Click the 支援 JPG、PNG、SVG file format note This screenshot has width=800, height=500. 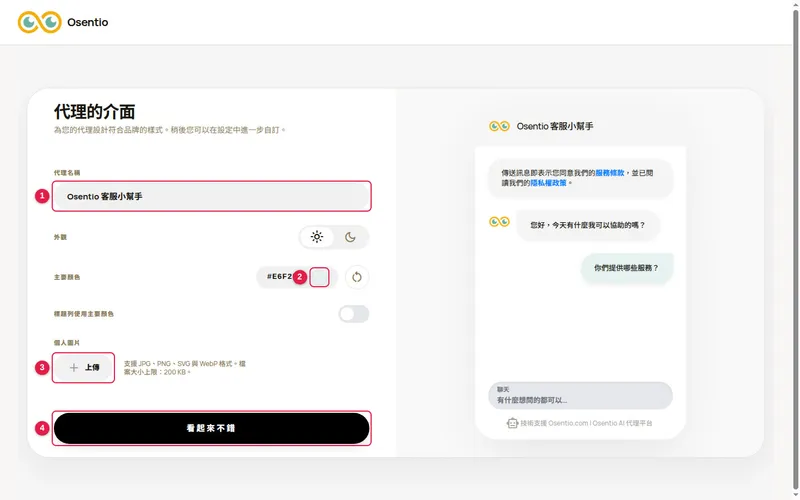click(185, 368)
